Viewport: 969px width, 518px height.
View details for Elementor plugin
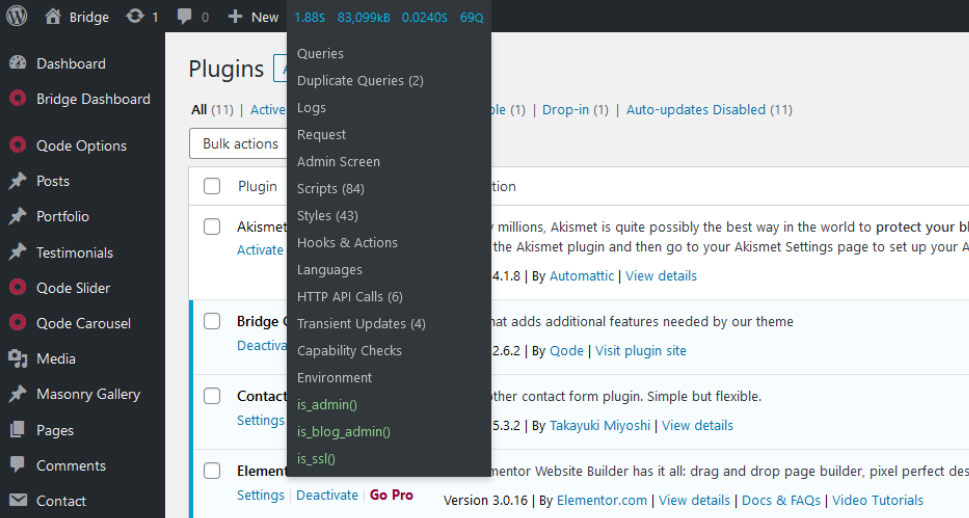coord(694,500)
